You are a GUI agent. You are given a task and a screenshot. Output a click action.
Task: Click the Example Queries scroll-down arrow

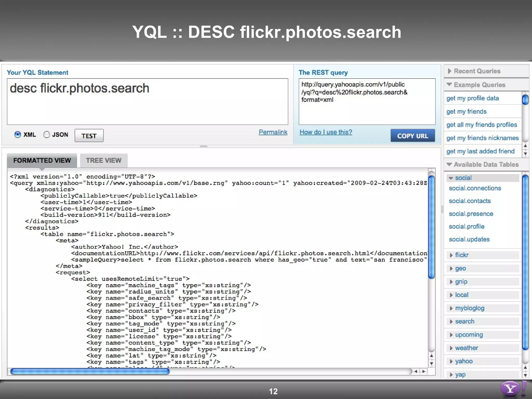click(525, 154)
